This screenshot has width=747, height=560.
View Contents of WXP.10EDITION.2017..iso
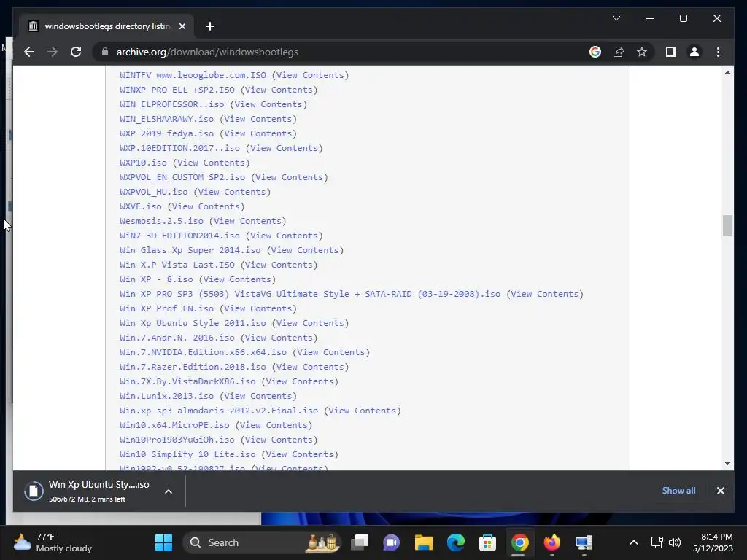point(284,148)
